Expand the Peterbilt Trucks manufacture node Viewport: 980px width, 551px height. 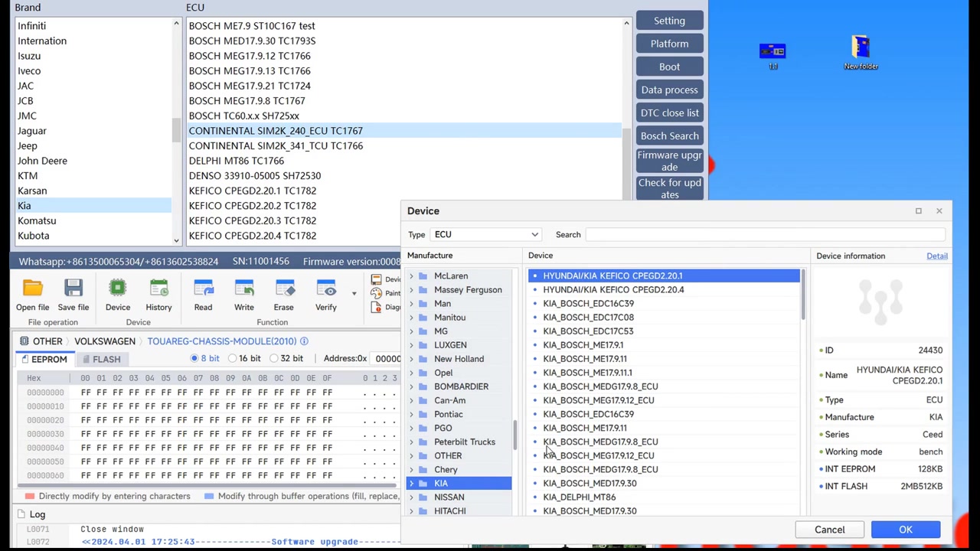(411, 442)
